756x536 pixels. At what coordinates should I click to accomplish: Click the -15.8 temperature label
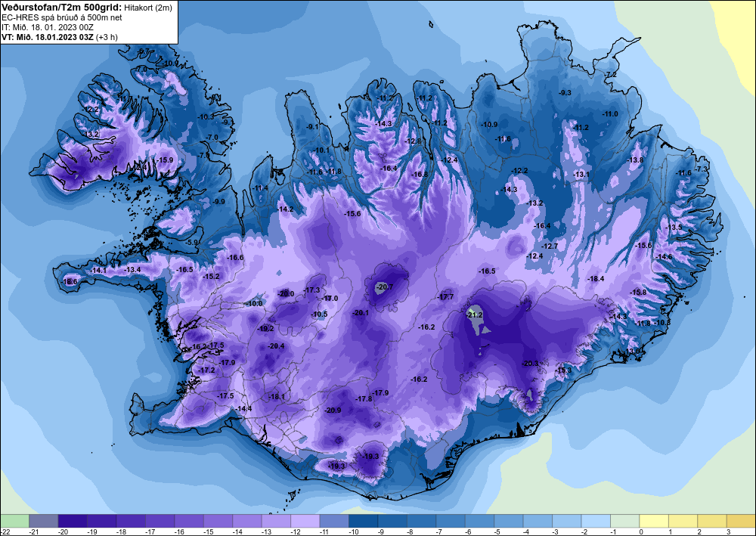point(638,293)
